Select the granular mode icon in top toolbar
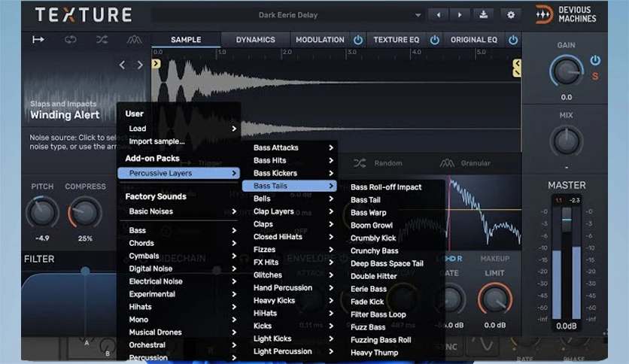 (134, 39)
